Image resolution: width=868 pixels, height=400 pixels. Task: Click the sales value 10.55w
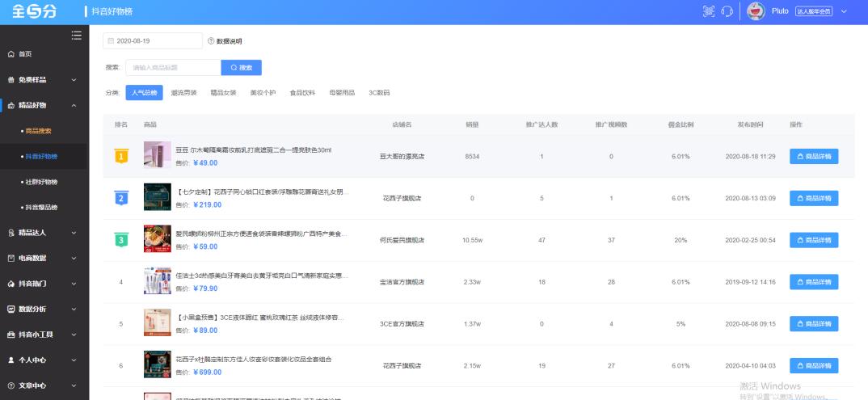tap(472, 240)
